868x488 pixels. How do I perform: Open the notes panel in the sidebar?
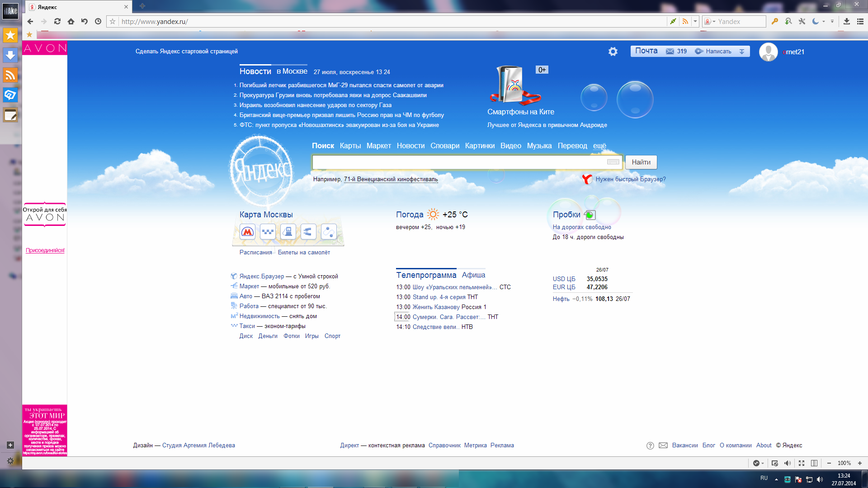10,115
